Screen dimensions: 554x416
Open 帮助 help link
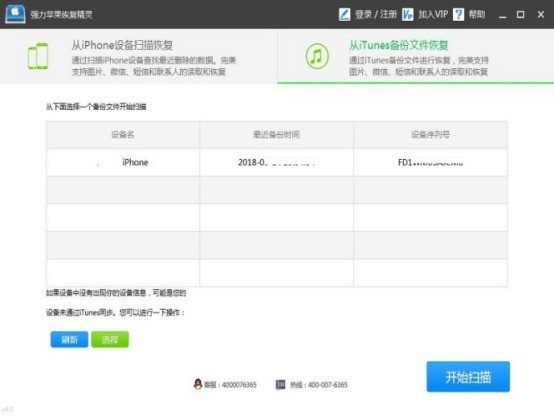pos(477,14)
